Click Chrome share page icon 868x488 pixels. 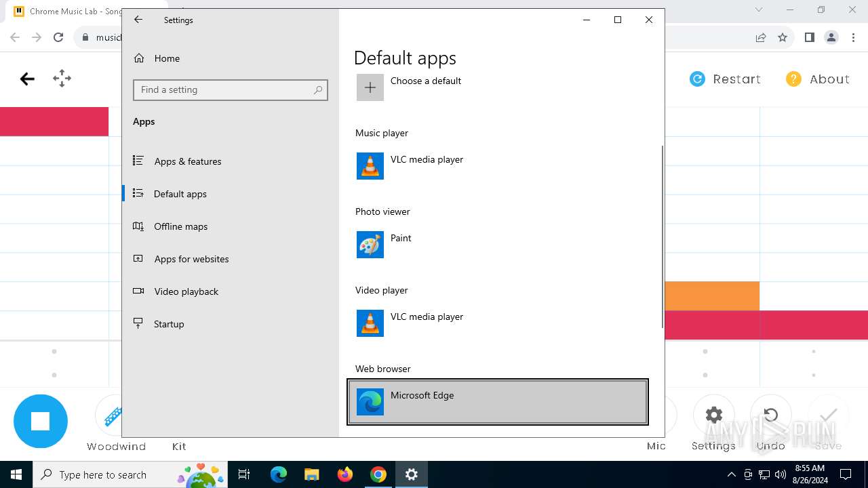(x=761, y=37)
